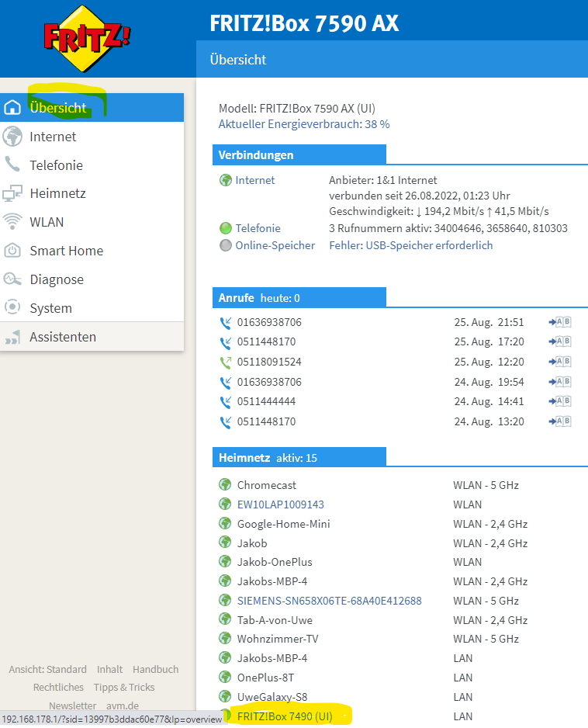The image size is (588, 728).
Task: Click the Telefonie handset icon in sidebar
Action: click(x=12, y=165)
